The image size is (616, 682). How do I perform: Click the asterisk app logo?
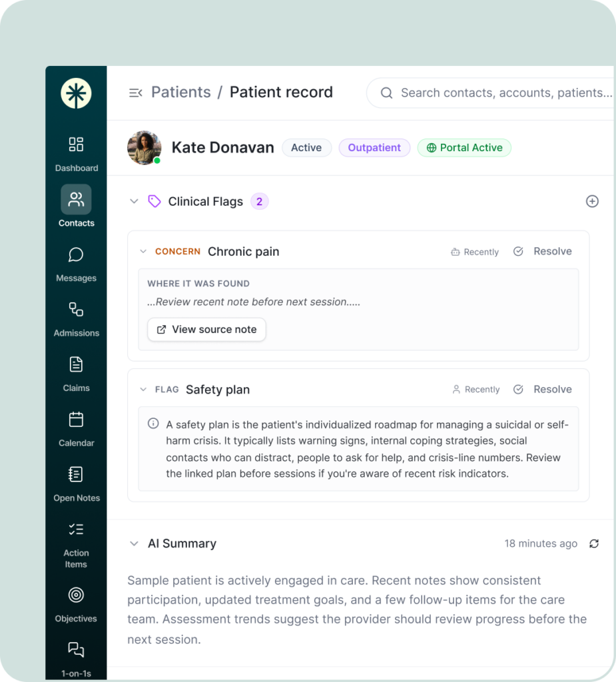coord(76,93)
